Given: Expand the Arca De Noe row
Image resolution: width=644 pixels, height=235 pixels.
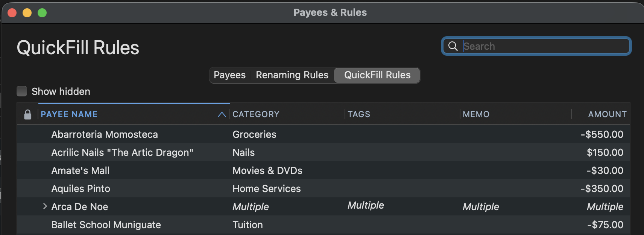Looking at the screenshot, I should (x=45, y=206).
